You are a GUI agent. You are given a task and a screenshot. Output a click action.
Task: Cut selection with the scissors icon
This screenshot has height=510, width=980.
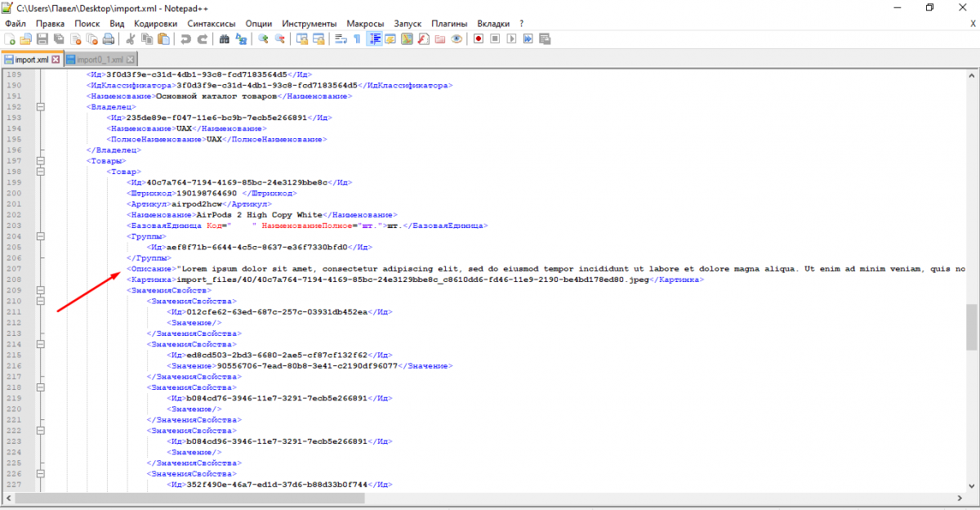130,38
